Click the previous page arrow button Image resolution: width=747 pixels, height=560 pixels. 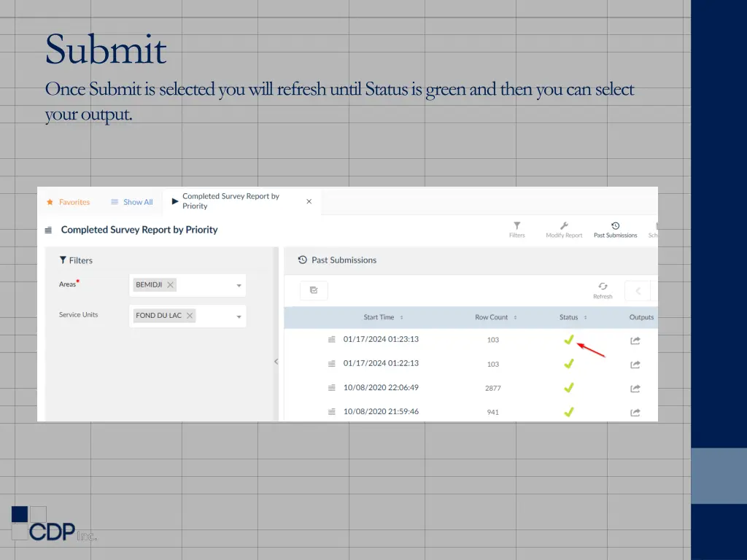pos(638,290)
